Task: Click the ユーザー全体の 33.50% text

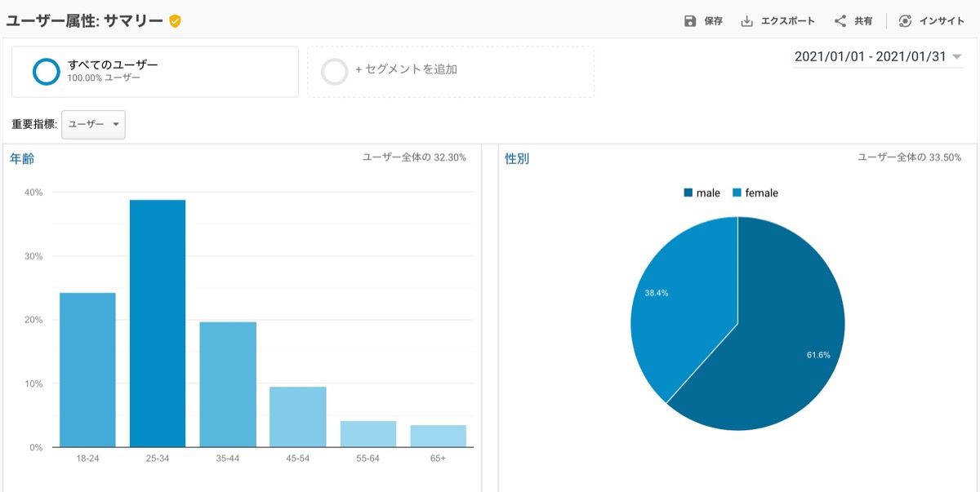Action: (910, 157)
